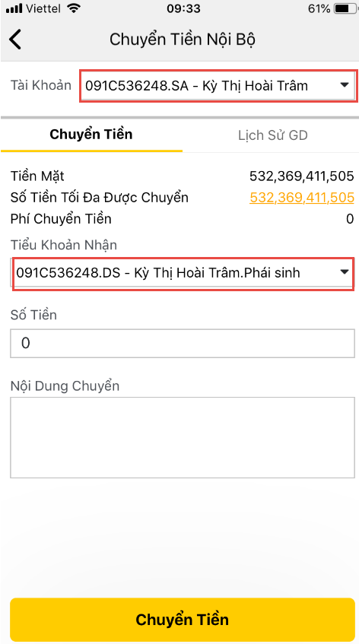Tap the 09:33 clock in status bar
This screenshot has height=644, width=359.
(183, 8)
